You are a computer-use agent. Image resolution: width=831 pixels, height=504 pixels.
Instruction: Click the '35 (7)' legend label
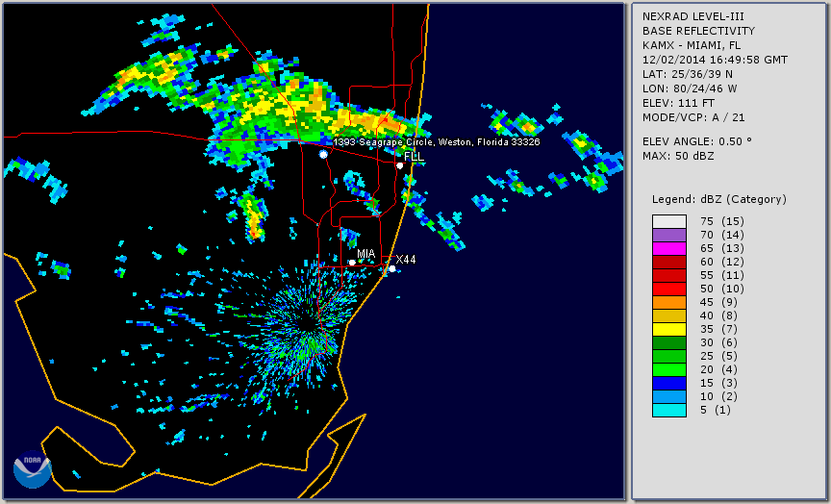[x=718, y=329]
